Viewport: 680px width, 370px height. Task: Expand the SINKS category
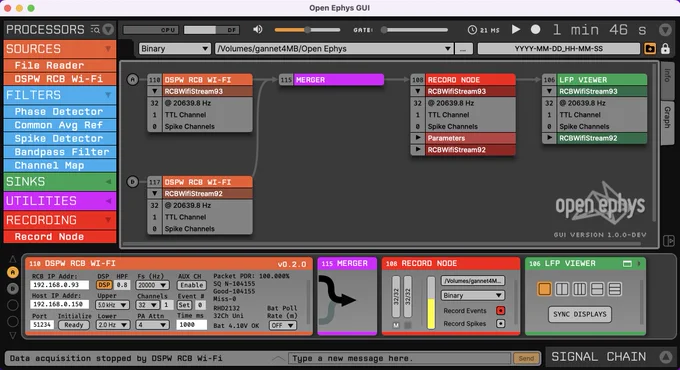click(x=60, y=182)
